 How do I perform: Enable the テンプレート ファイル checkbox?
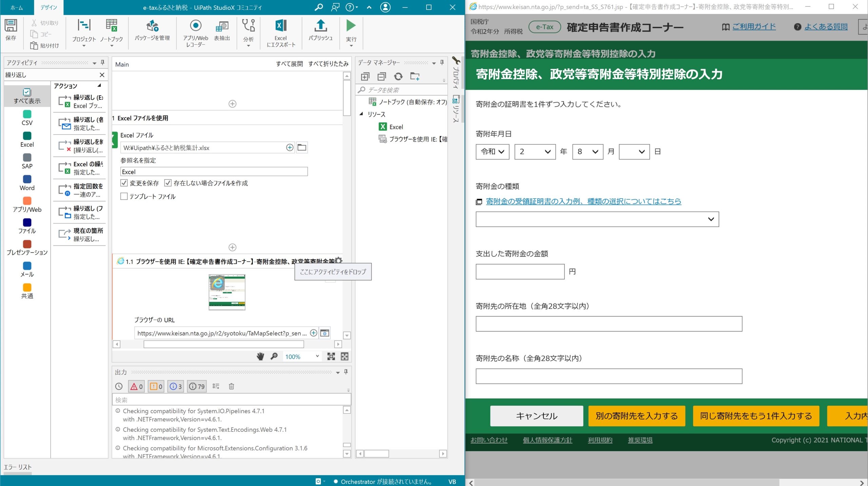[x=124, y=196]
